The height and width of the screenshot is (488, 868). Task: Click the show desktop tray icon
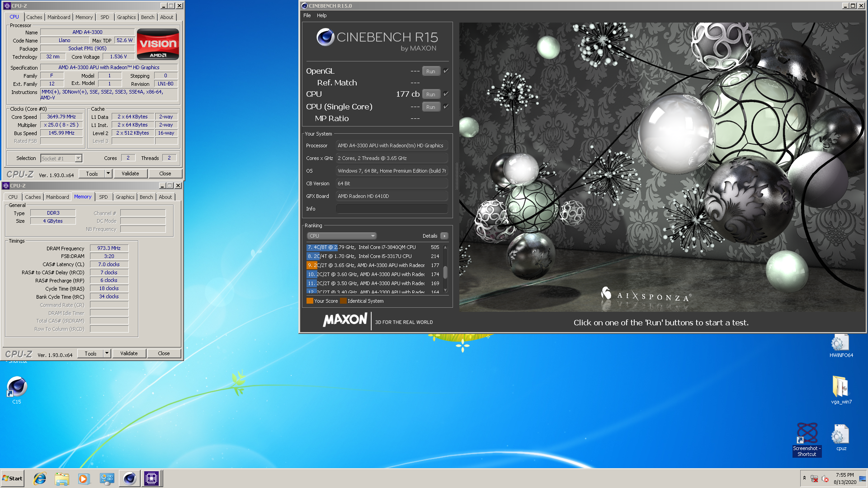click(x=863, y=479)
